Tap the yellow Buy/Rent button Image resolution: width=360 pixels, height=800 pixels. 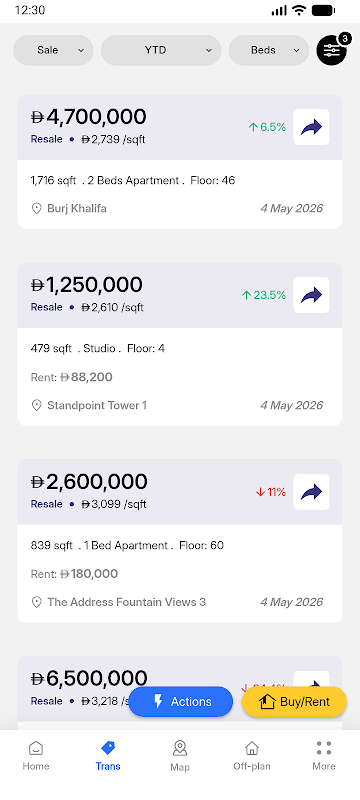point(294,702)
